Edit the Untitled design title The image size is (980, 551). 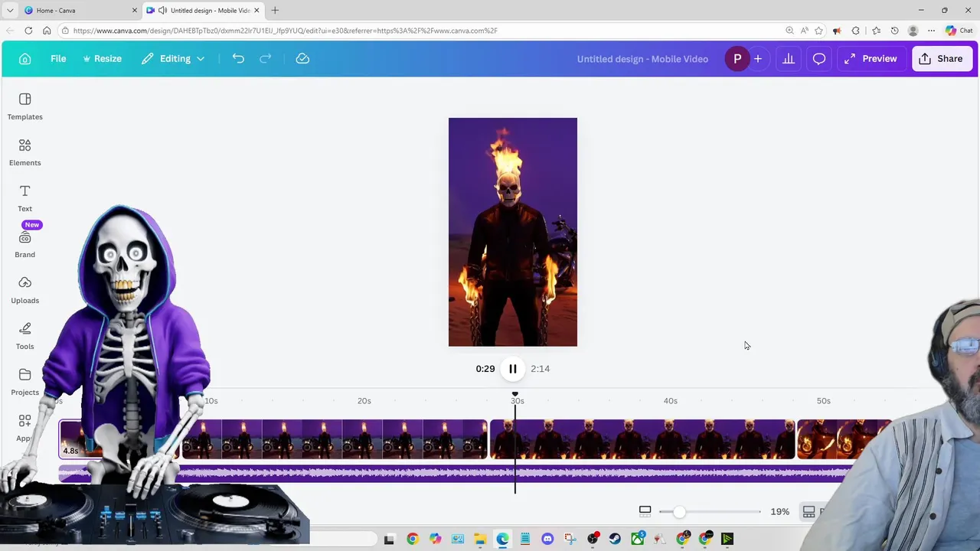(642, 59)
